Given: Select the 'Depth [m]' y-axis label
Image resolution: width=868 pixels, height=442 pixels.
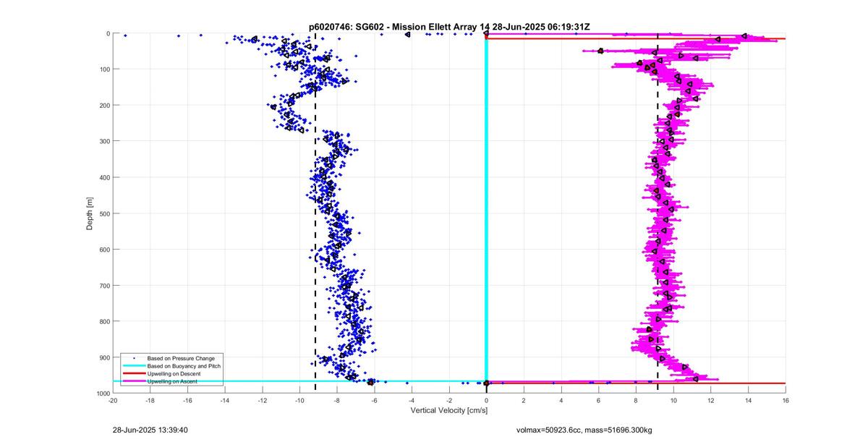Looking at the screenshot, I should click(90, 213).
